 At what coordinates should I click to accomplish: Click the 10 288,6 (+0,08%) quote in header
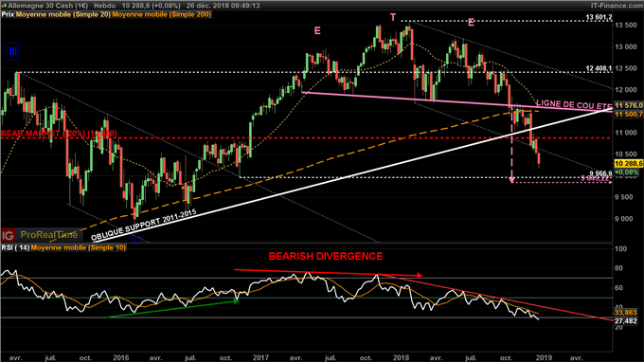[x=152, y=6]
